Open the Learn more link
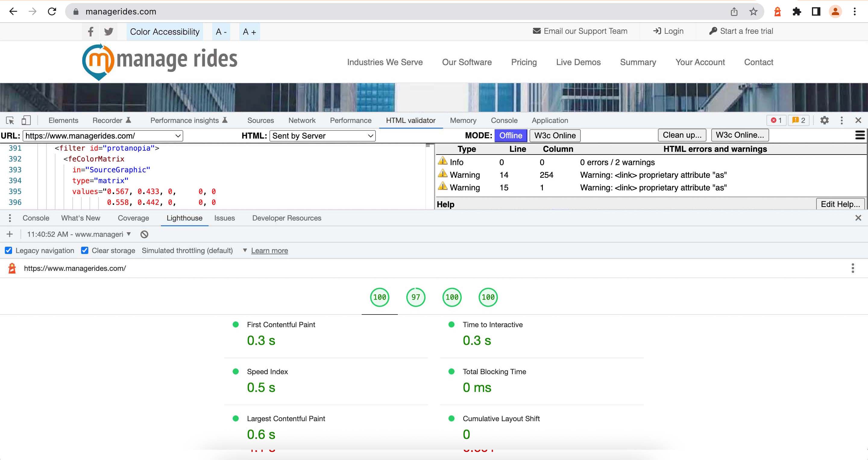Image resolution: width=868 pixels, height=460 pixels. click(x=269, y=250)
